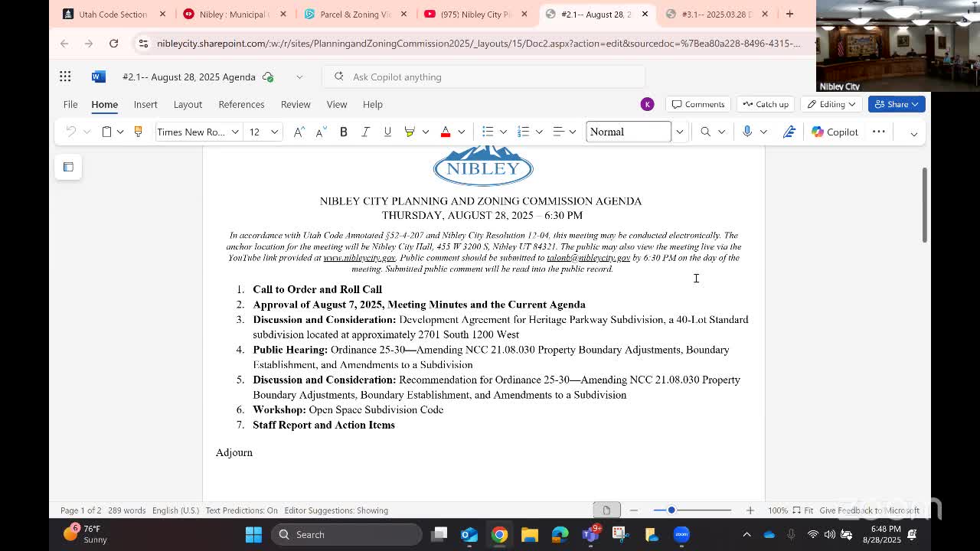This screenshot has width=980, height=551.
Task: Click the Increase font size icon
Action: pyautogui.click(x=299, y=132)
